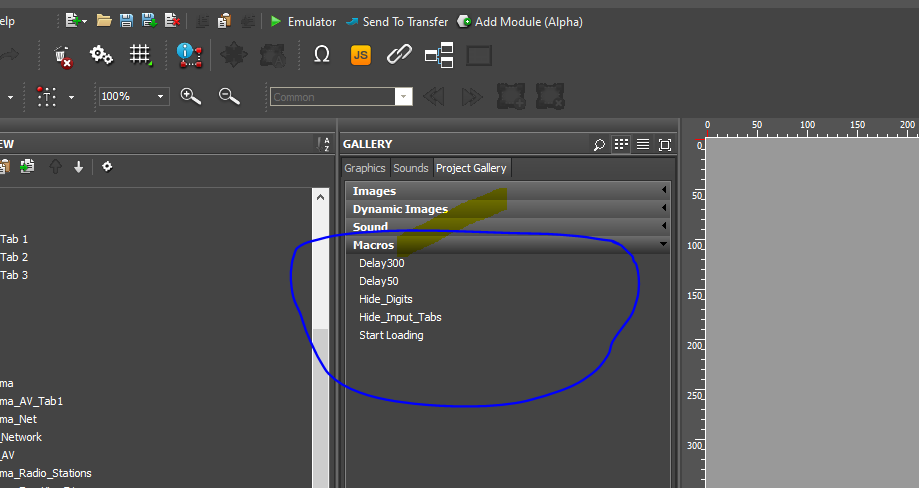Select the Hide_Input_Tabs macro
Image resolution: width=919 pixels, height=488 pixels.
(x=400, y=317)
